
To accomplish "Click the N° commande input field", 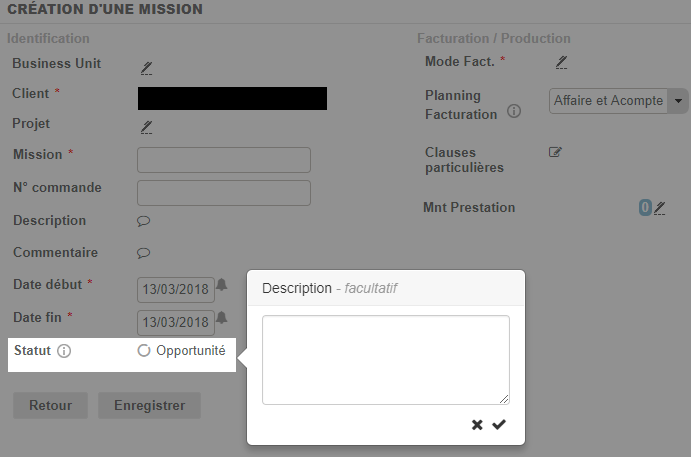I will pos(223,192).
